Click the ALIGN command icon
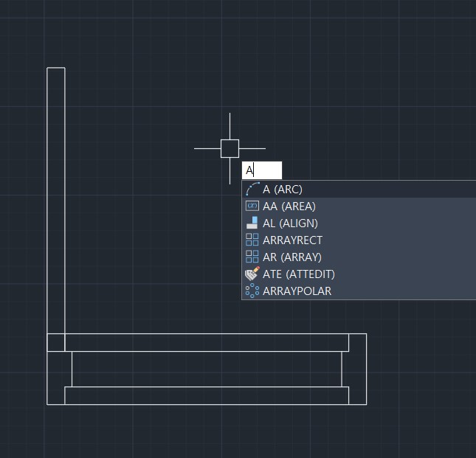Viewport: 476px width, 458px height. (x=252, y=223)
